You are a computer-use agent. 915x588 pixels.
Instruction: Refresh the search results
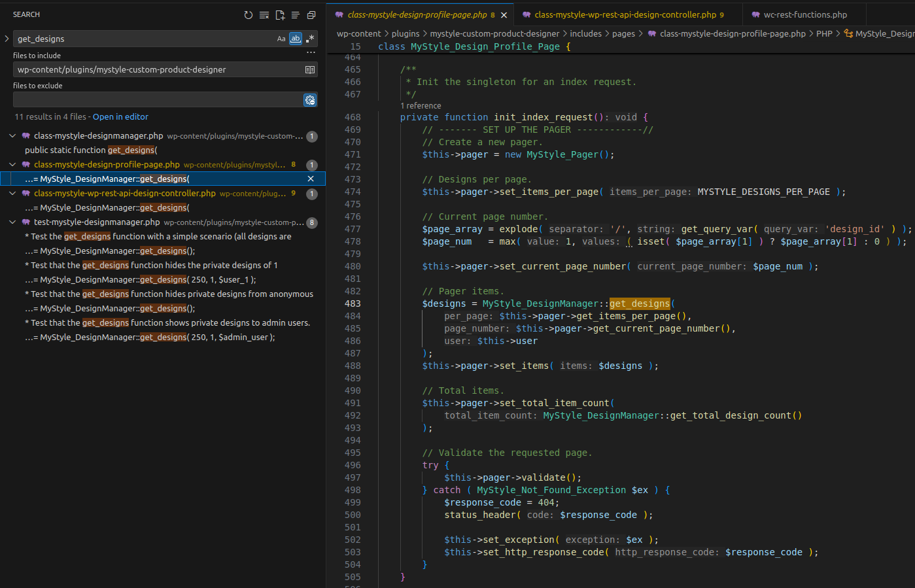point(248,15)
